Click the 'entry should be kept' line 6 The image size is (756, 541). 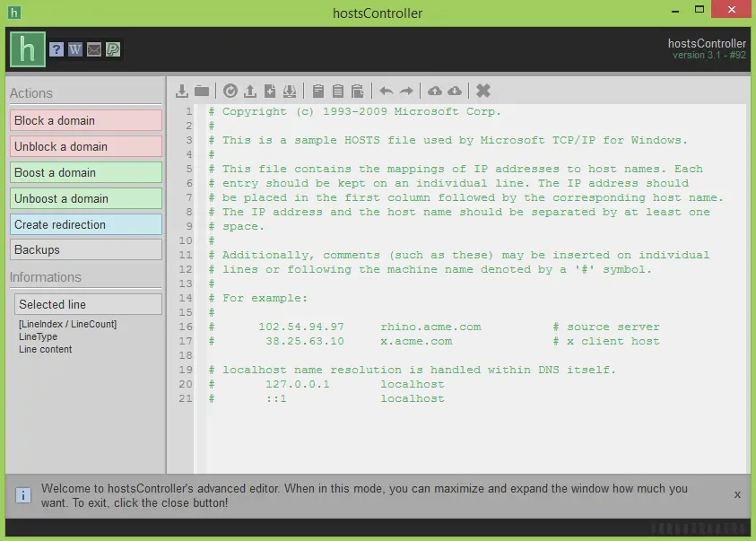pos(448,183)
